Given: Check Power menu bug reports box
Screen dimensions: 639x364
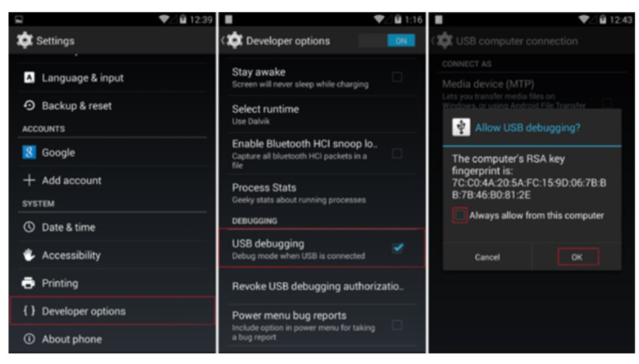Looking at the screenshot, I should 397,325.
